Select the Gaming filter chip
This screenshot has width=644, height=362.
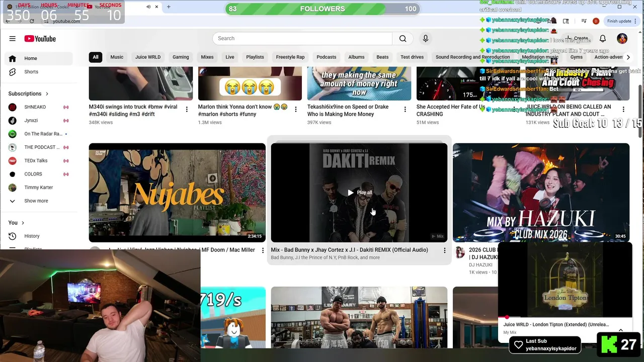pos(181,57)
